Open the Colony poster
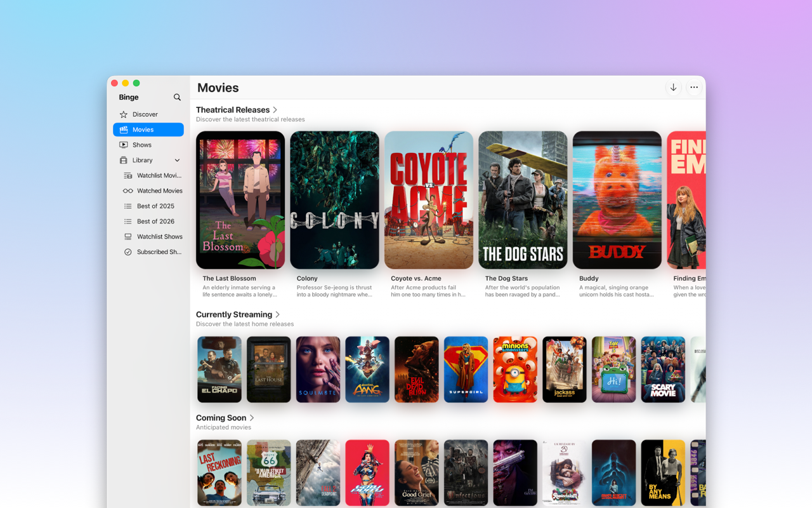 click(334, 200)
